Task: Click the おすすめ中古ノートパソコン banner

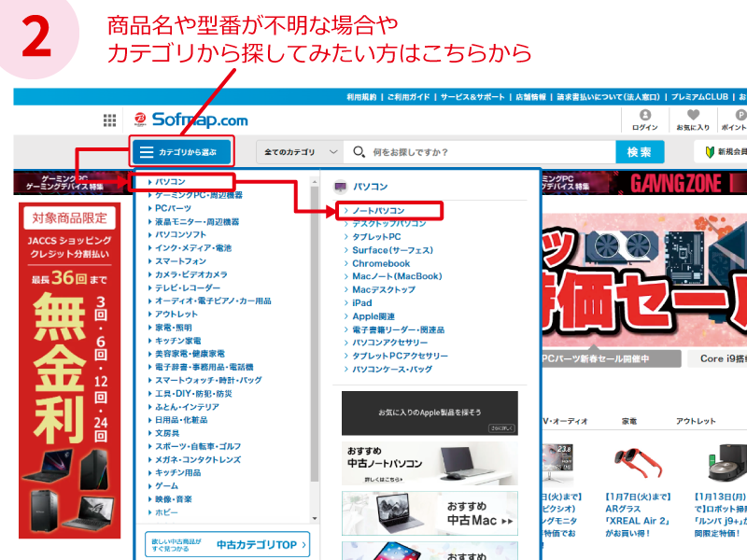Action: click(430, 463)
